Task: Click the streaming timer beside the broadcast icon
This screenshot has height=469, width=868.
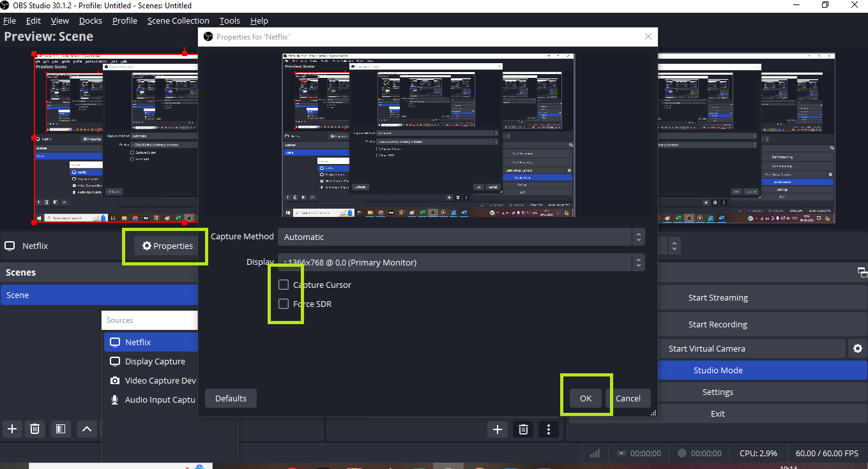Action: click(646, 453)
